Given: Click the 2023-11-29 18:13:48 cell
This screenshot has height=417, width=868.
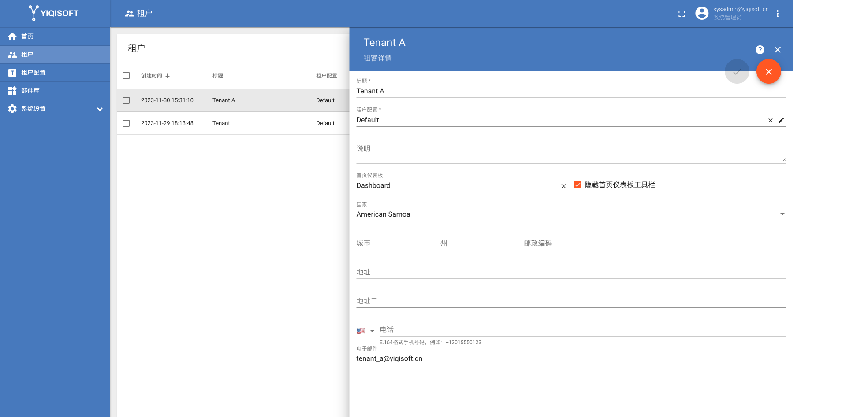Looking at the screenshot, I should (x=167, y=123).
